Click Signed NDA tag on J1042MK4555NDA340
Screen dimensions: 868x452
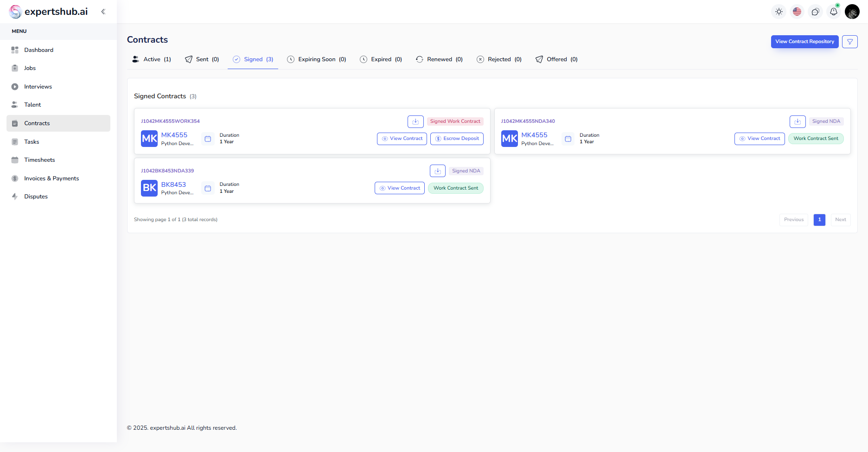[x=826, y=121]
